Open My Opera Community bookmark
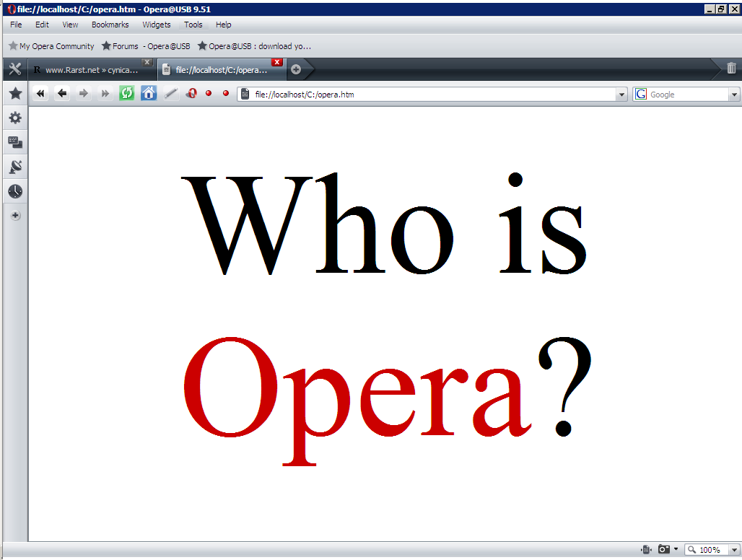742x560 pixels. point(51,46)
